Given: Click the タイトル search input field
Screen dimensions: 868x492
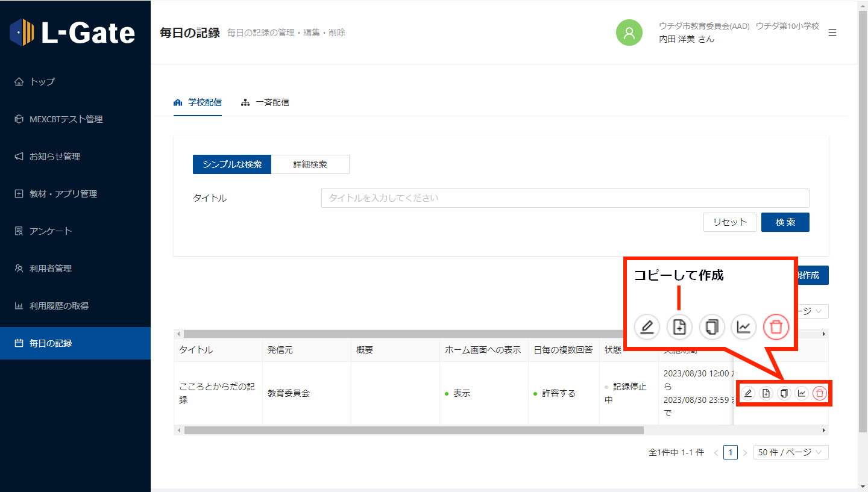Looking at the screenshot, I should (565, 198).
